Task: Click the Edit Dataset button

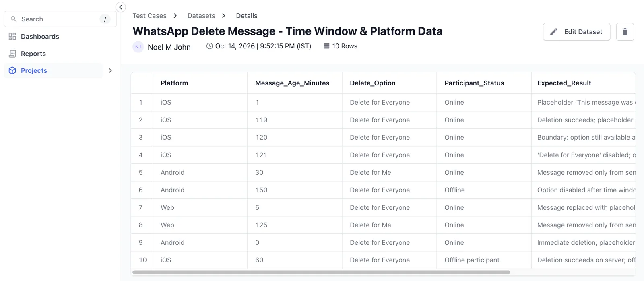Action: pyautogui.click(x=576, y=32)
